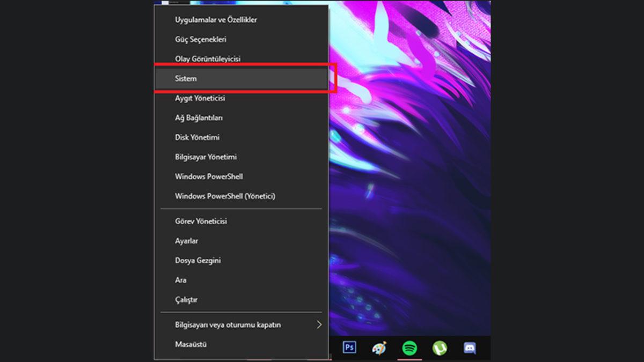Select 'Masaüstü' at the menu bottom
The image size is (644, 362).
pyautogui.click(x=191, y=344)
